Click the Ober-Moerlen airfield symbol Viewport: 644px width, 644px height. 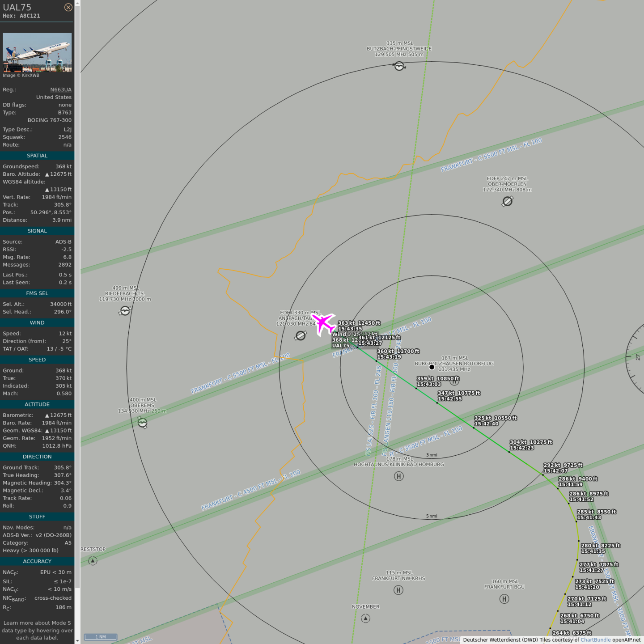point(507,202)
